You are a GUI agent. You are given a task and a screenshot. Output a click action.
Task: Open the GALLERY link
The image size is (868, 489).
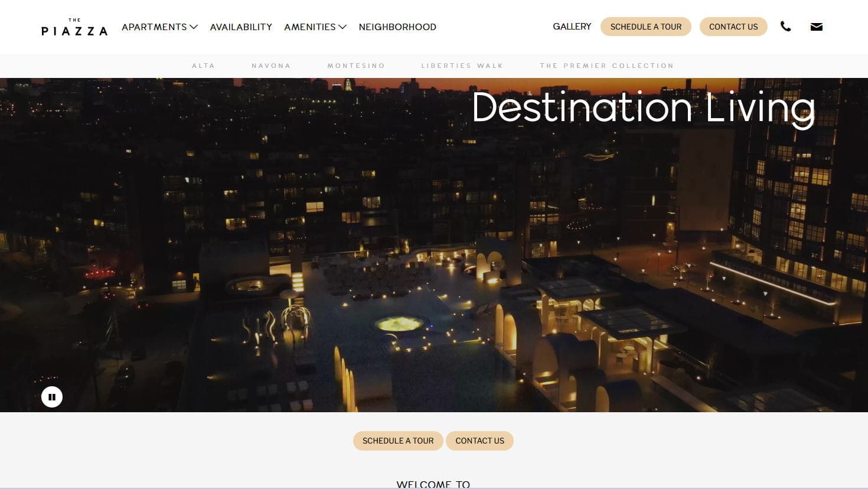[x=572, y=26]
